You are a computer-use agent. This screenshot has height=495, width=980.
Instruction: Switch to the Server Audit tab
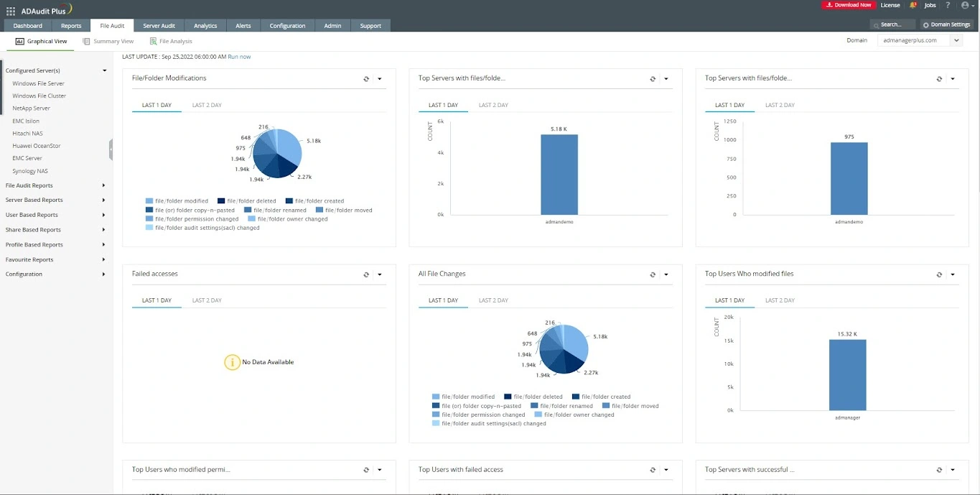tap(159, 26)
